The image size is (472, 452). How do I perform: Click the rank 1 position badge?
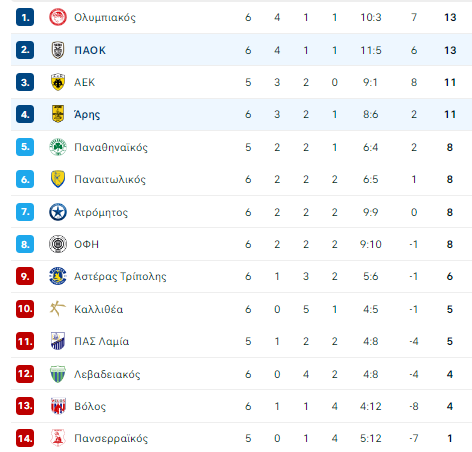pyautogui.click(x=25, y=17)
